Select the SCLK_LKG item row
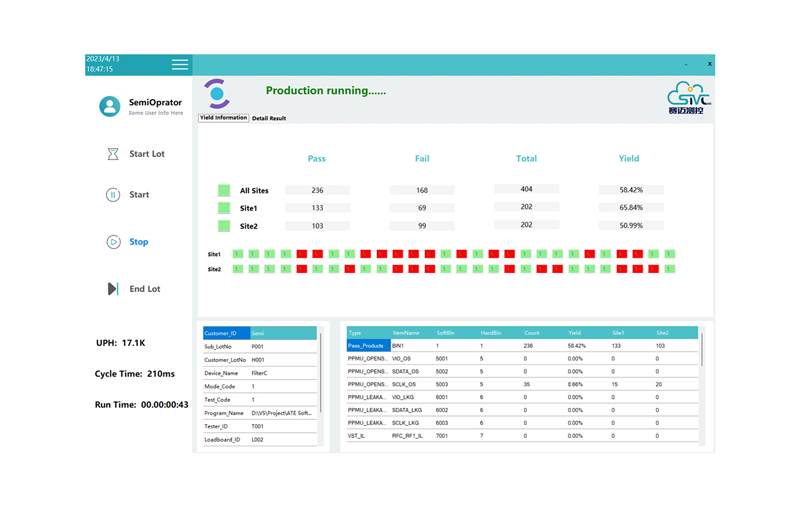The height and width of the screenshot is (507, 800). pyautogui.click(x=522, y=423)
